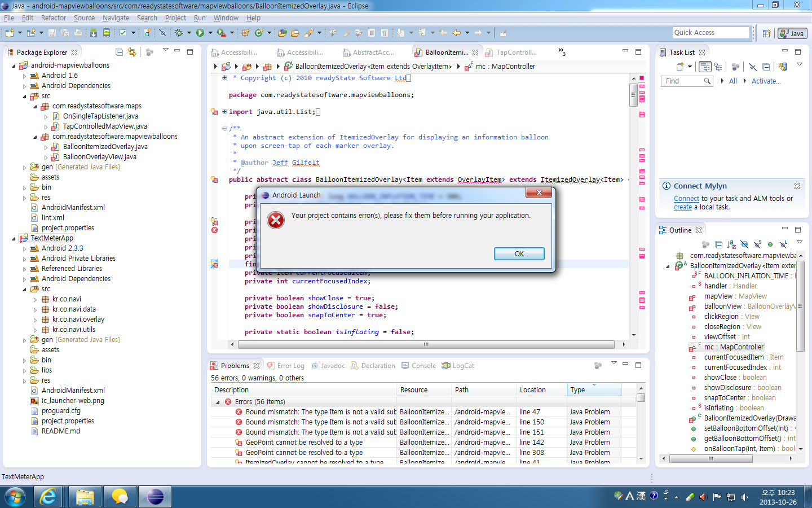
Task: Open the Run button dropdown arrow
Action: click(x=210, y=33)
